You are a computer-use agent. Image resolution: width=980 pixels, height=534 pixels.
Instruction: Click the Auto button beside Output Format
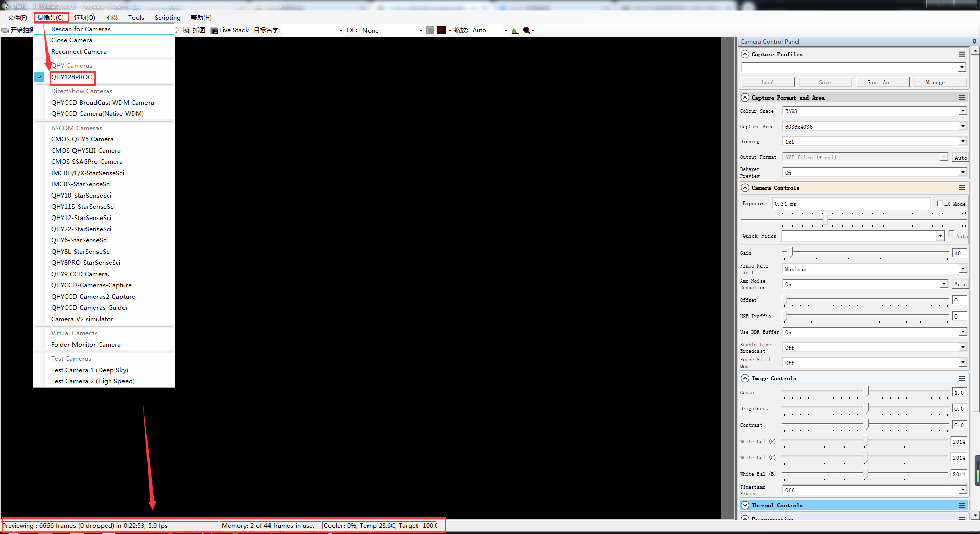[961, 157]
